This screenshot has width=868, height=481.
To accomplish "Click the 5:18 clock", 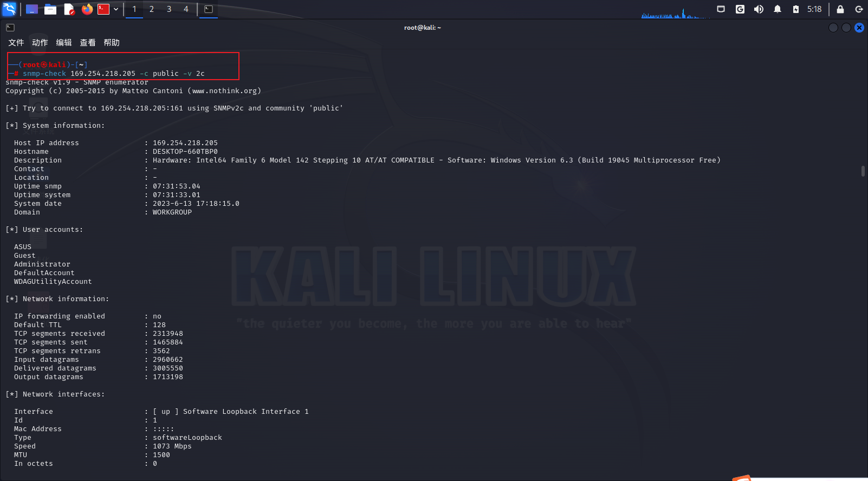I will (x=814, y=9).
